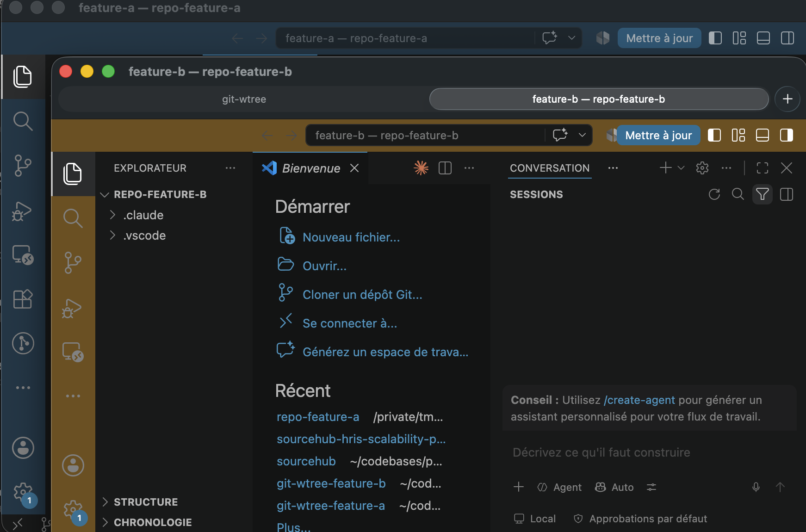Image resolution: width=806 pixels, height=532 pixels.
Task: Open Search in feature-a background window
Action: [23, 121]
